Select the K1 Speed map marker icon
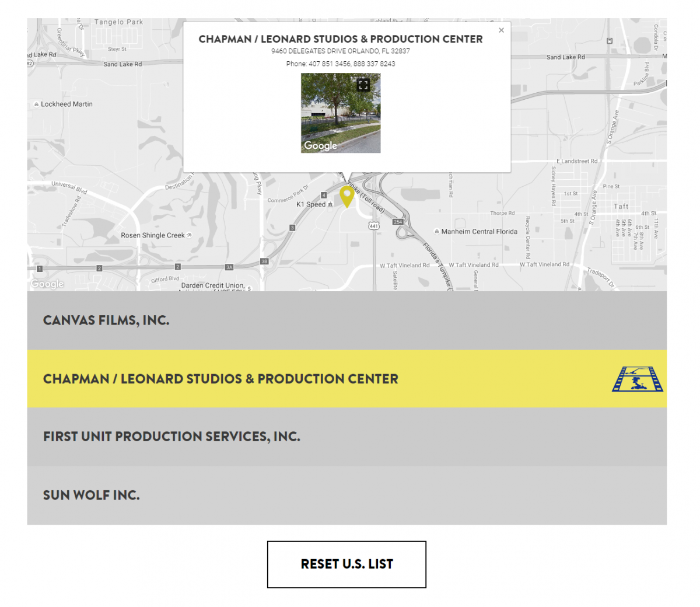Viewport: 700px width, 607px height. [x=331, y=204]
